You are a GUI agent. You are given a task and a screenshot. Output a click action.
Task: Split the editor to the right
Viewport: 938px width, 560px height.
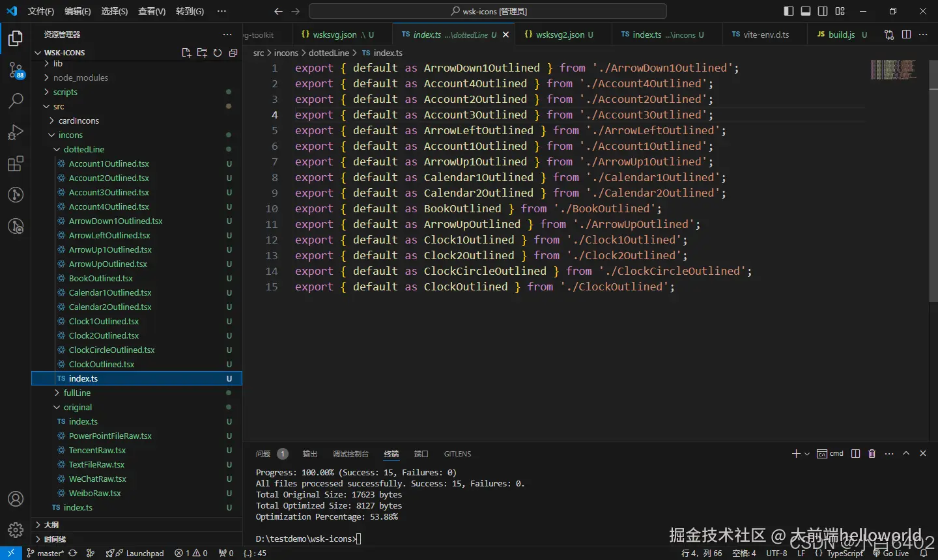[x=906, y=35]
